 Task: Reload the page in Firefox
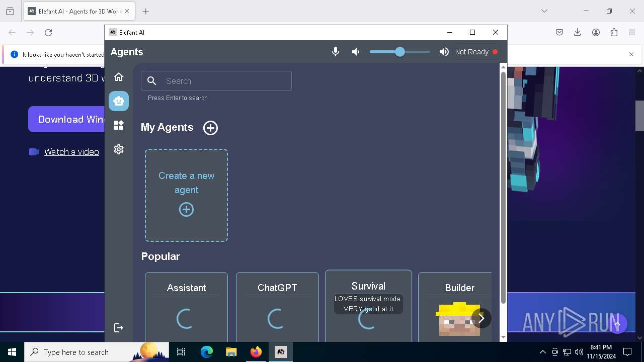click(48, 32)
